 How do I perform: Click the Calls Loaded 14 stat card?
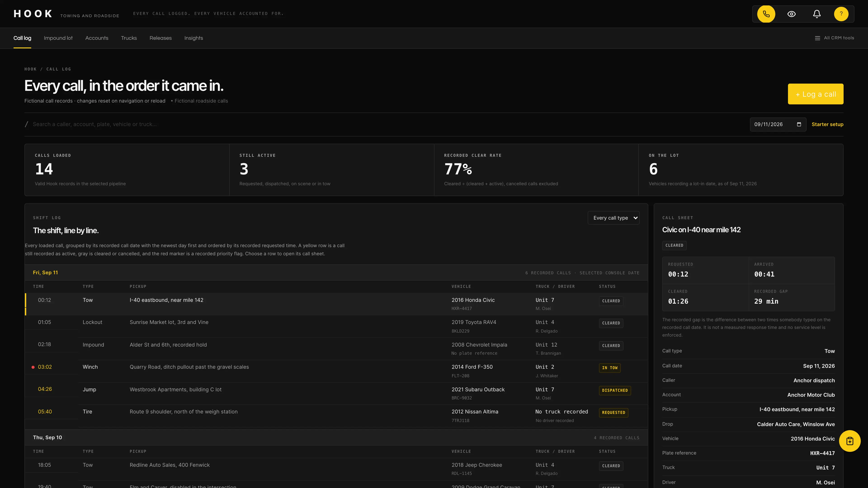pyautogui.click(x=127, y=170)
